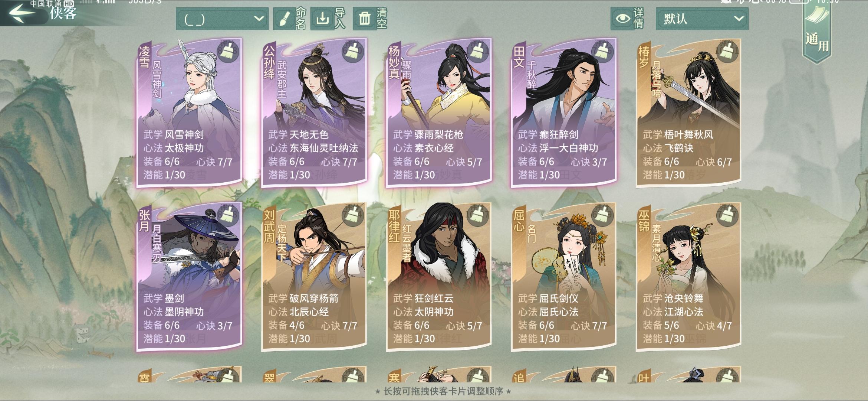
Task: Open the (_ _) preset dropdown
Action: [222, 19]
